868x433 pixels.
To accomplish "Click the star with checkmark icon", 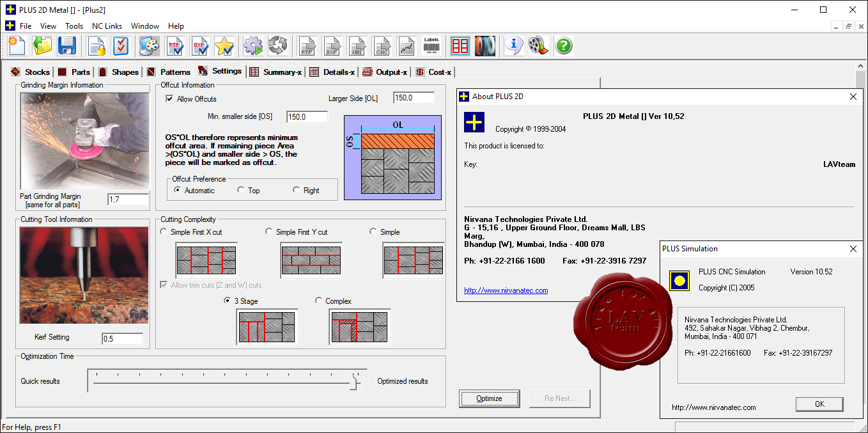I will click(224, 45).
